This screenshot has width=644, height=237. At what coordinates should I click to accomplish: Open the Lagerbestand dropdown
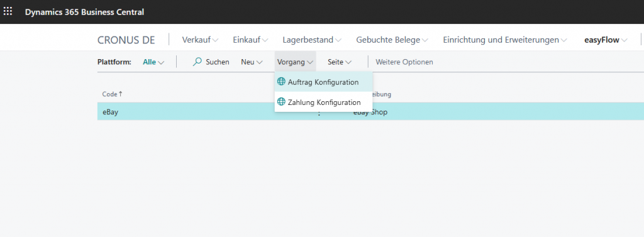pos(312,40)
